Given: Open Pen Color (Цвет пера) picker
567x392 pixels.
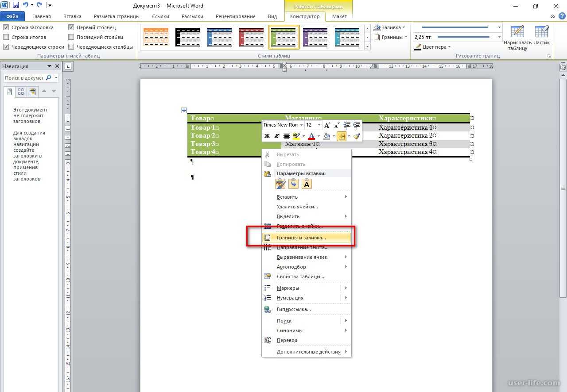Looking at the screenshot, I should (x=433, y=47).
